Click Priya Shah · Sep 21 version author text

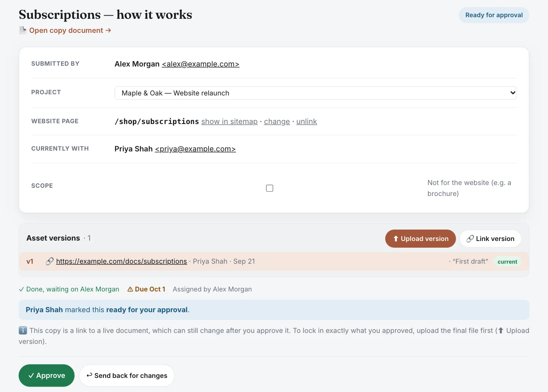coord(224,261)
